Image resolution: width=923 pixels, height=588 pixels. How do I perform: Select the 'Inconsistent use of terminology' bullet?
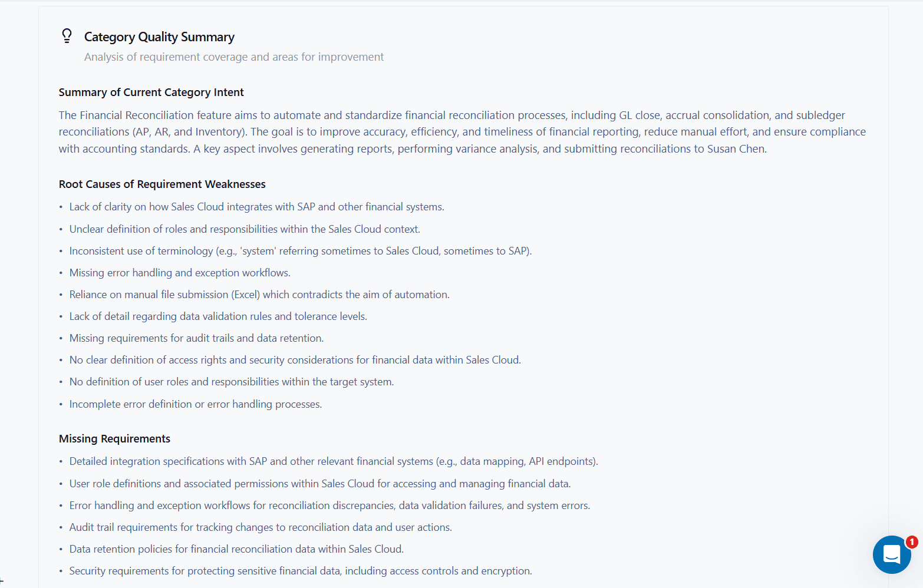(301, 250)
